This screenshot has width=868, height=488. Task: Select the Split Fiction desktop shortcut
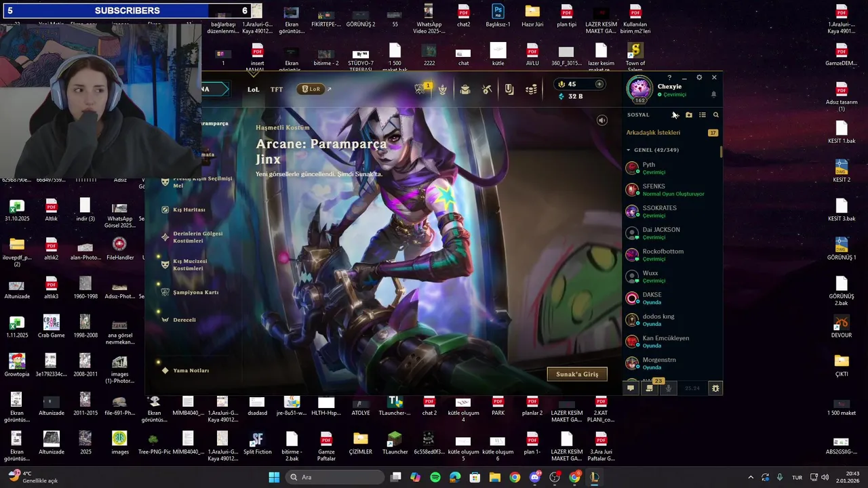(x=257, y=443)
